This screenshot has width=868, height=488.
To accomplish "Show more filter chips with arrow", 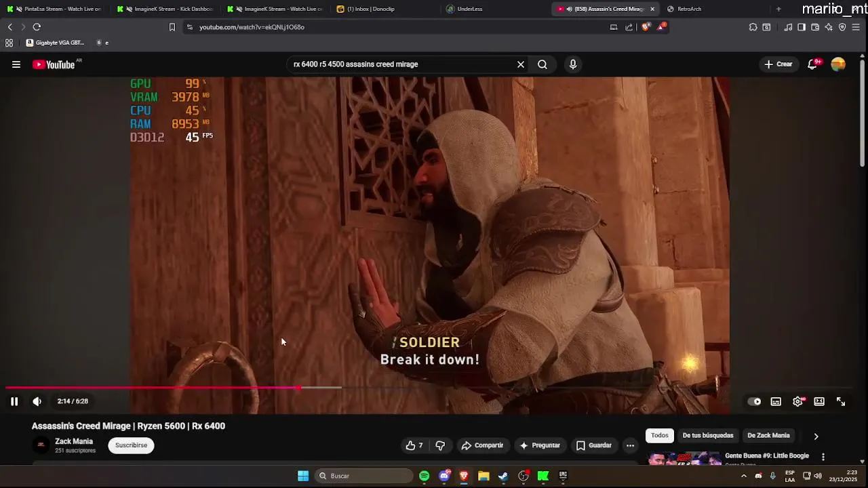I will click(x=816, y=436).
